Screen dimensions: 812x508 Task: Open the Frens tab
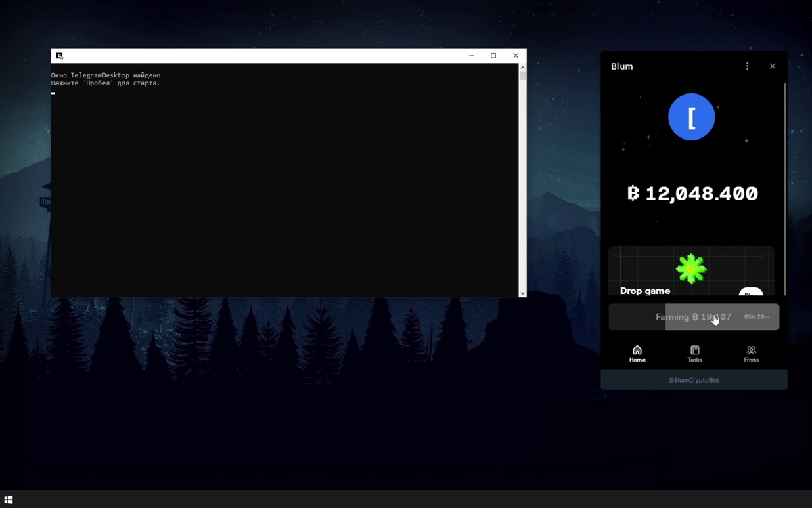click(x=751, y=354)
